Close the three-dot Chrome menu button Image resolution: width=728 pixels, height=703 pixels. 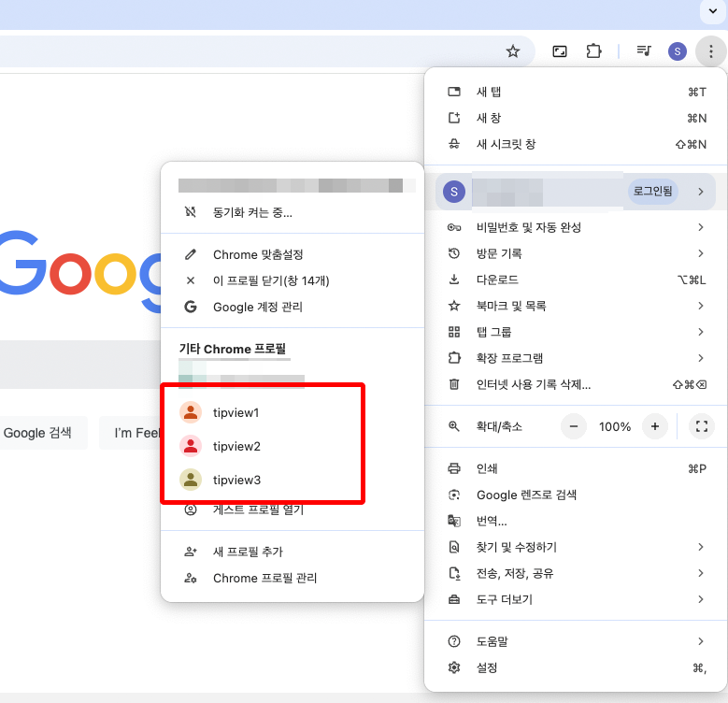coord(711,51)
